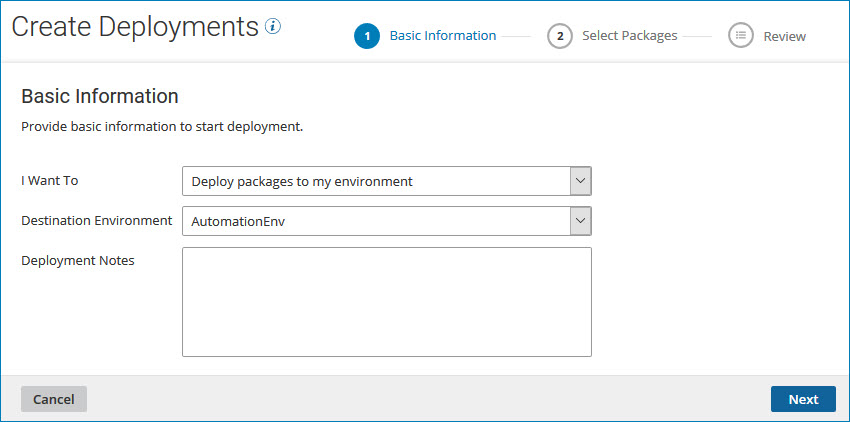Go to Review step label
The width and height of the screenshot is (850, 422).
point(784,36)
